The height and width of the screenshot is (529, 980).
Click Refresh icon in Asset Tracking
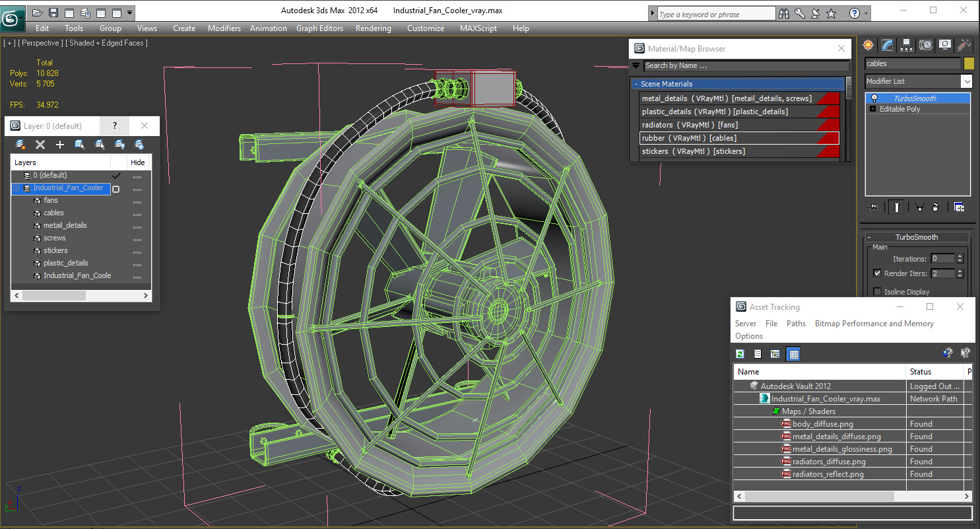pyautogui.click(x=740, y=354)
